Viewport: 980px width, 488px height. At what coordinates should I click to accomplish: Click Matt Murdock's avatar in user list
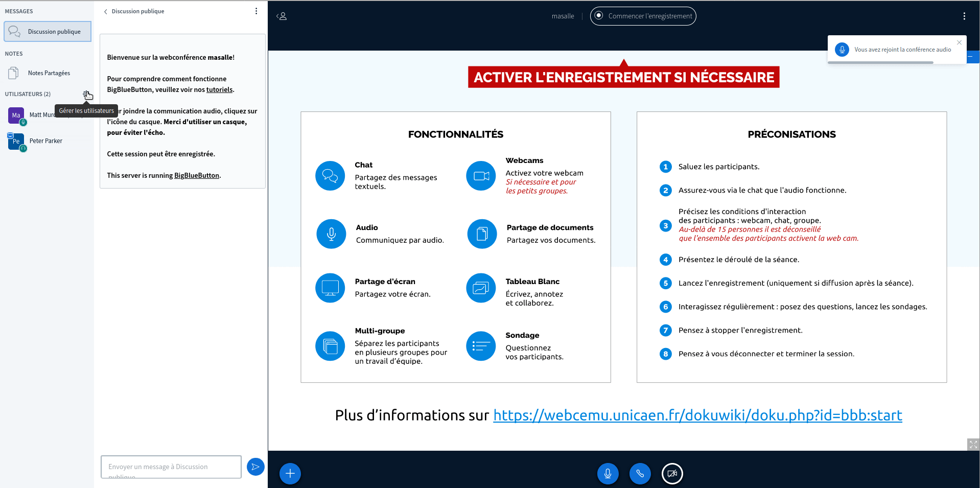pyautogui.click(x=16, y=115)
